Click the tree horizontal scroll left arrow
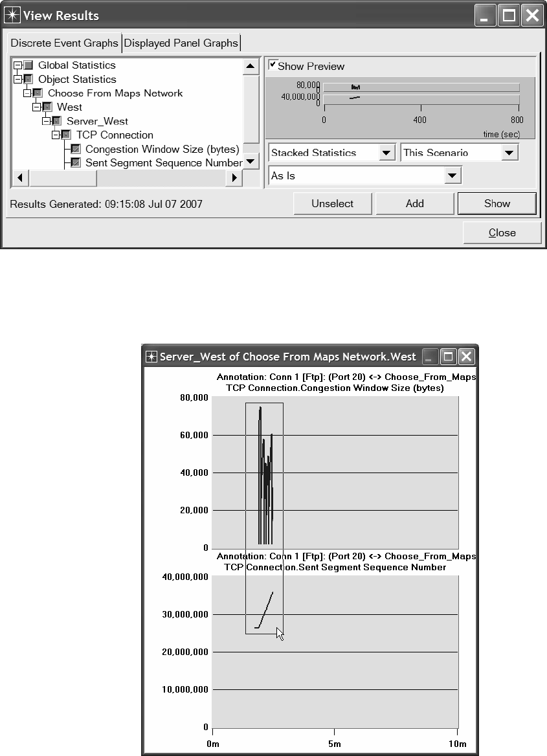The width and height of the screenshot is (547, 756). [20, 177]
